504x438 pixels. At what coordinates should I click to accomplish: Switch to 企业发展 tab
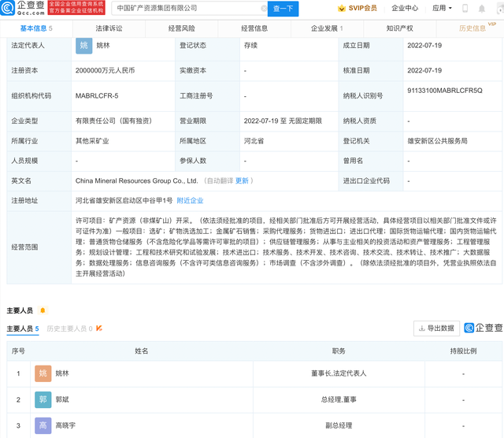tap(327, 28)
